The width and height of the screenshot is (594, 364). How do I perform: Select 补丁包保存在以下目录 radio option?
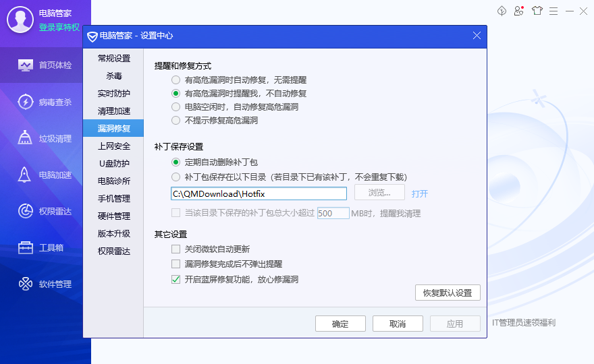point(175,177)
